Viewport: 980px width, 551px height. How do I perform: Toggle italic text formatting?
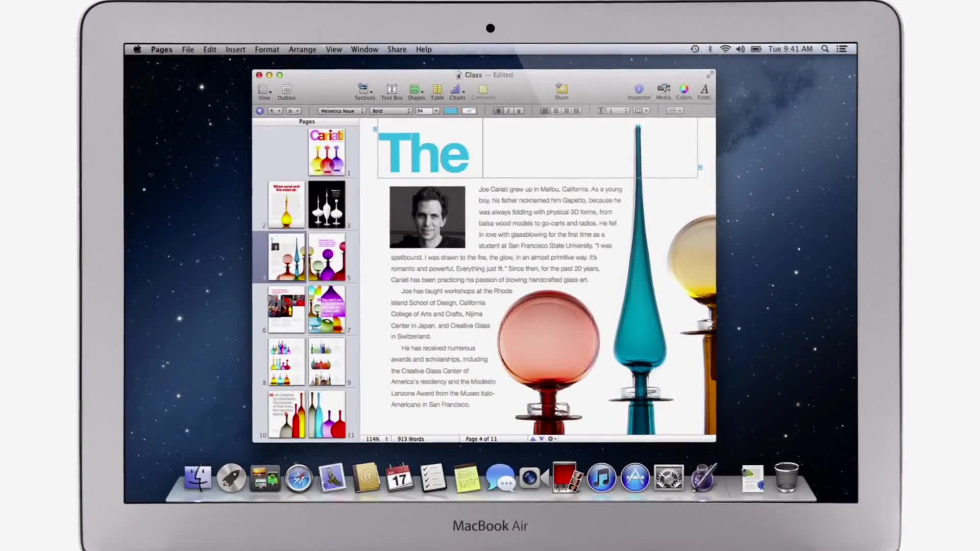508,111
